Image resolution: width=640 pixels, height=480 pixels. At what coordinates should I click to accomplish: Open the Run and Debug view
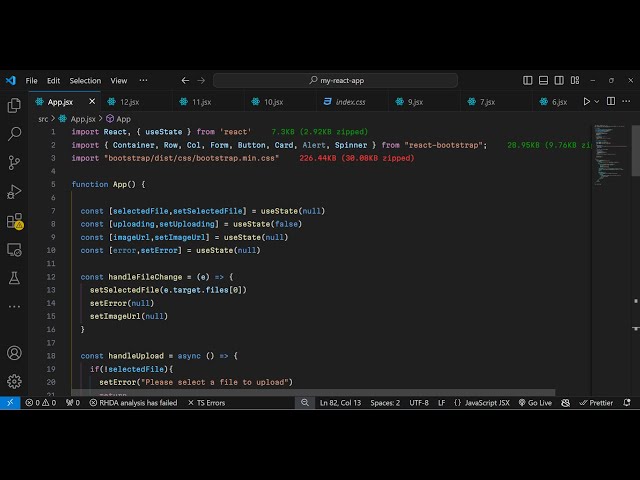pos(14,191)
